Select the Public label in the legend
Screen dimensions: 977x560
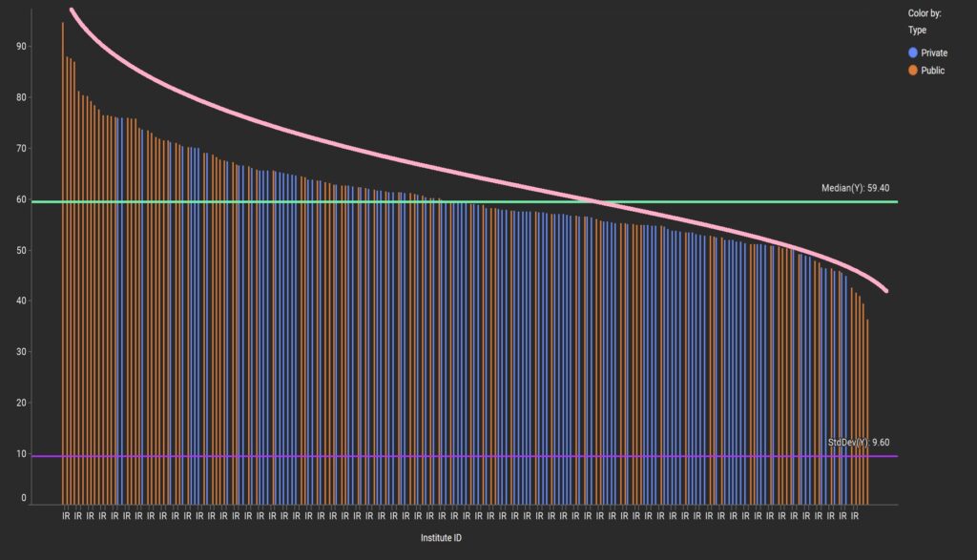(932, 71)
